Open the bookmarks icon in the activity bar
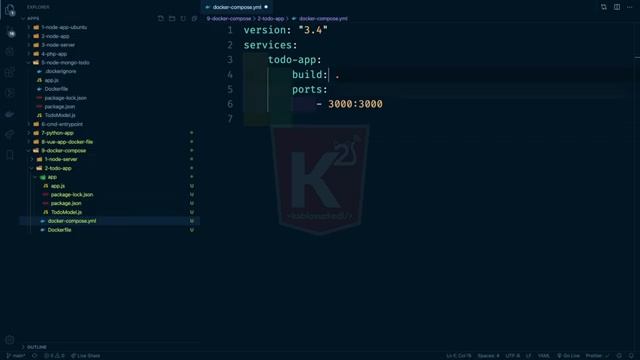Viewport: 640px width, 360px height. coord(10,155)
